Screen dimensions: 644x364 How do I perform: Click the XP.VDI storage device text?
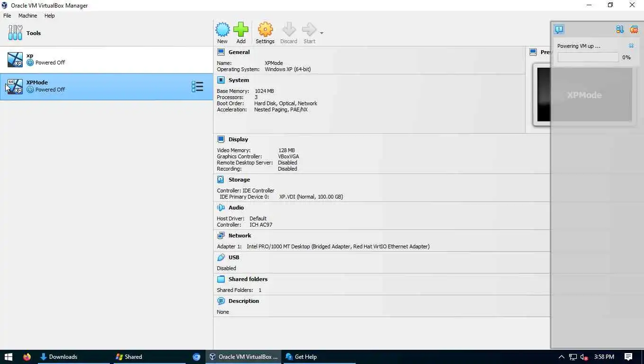click(311, 197)
